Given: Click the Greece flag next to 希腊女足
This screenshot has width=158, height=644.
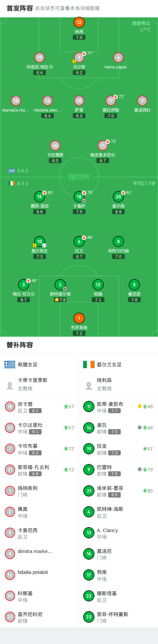Looking at the screenshot, I should pos(10,364).
